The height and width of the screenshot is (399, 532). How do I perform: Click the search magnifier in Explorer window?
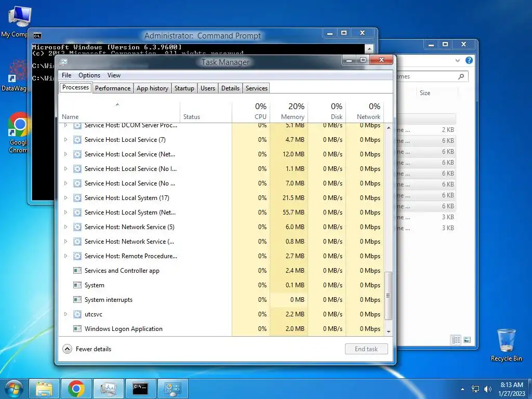[461, 77]
